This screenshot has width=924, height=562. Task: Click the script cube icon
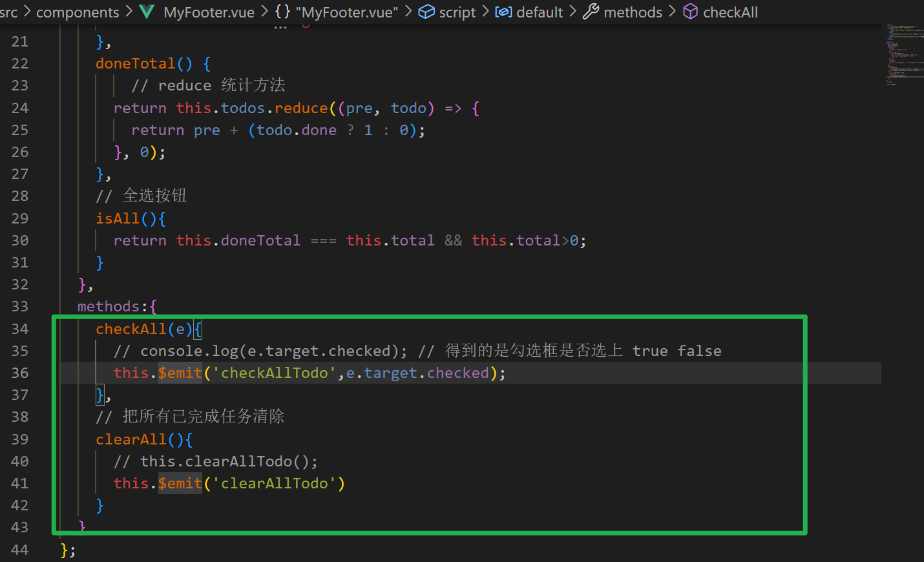(x=426, y=12)
